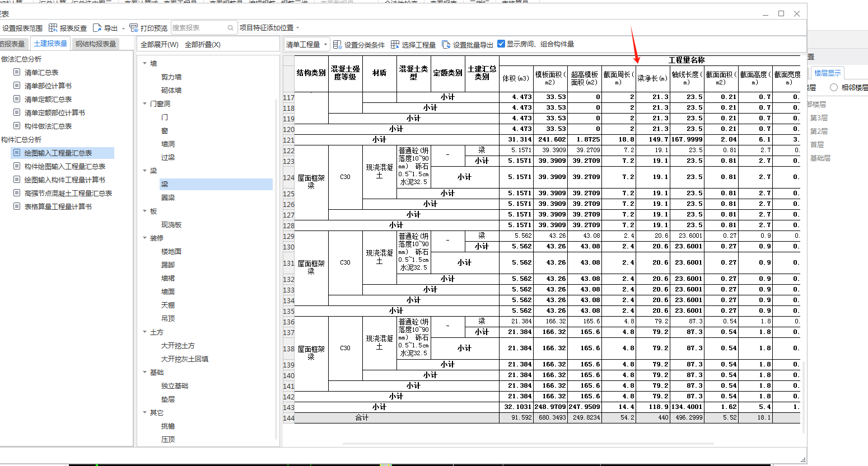Click document icon beside 绘图输入工程量汇总表
Screen dimensions: 868x466
coord(17,153)
